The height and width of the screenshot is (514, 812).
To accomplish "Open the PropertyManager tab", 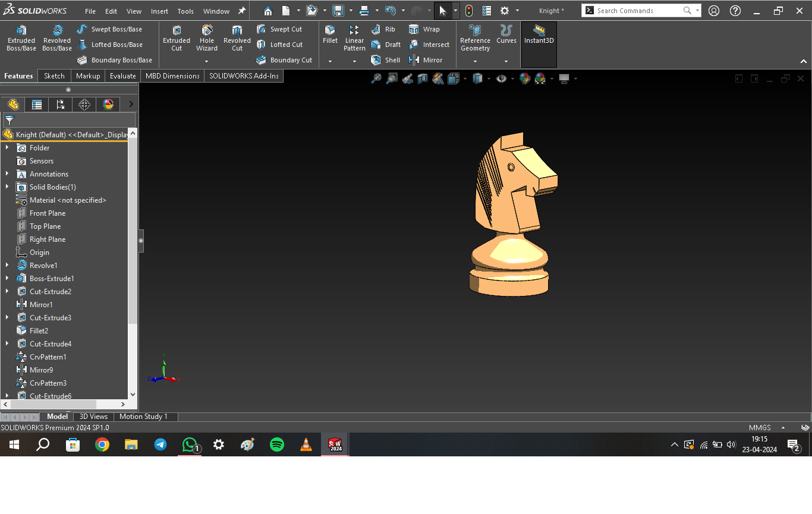I will click(37, 105).
